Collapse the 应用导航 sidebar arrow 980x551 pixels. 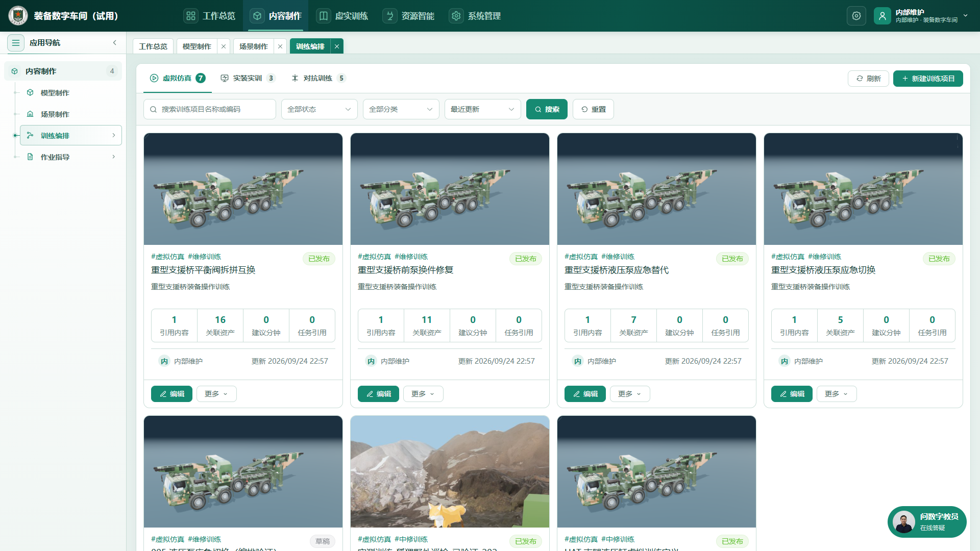point(115,43)
